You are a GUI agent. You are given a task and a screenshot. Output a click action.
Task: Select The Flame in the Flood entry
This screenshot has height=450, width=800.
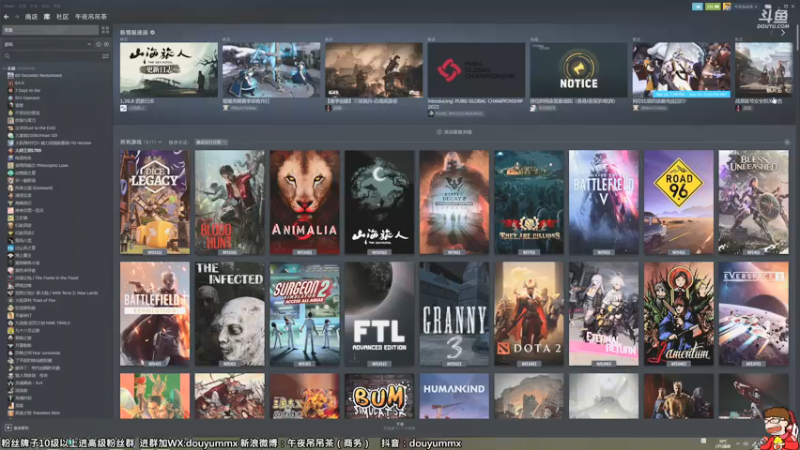46,278
